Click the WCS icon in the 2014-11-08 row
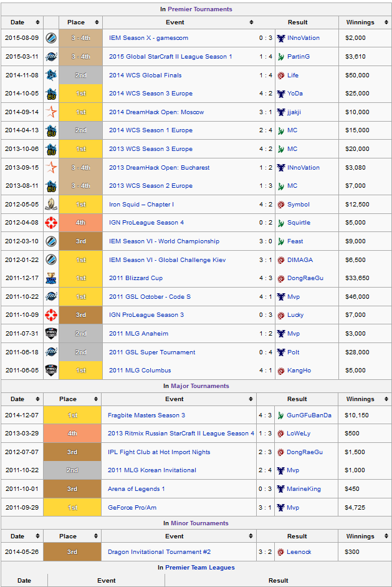Image resolution: width=392 pixels, height=587 pixels. pyautogui.click(x=51, y=75)
